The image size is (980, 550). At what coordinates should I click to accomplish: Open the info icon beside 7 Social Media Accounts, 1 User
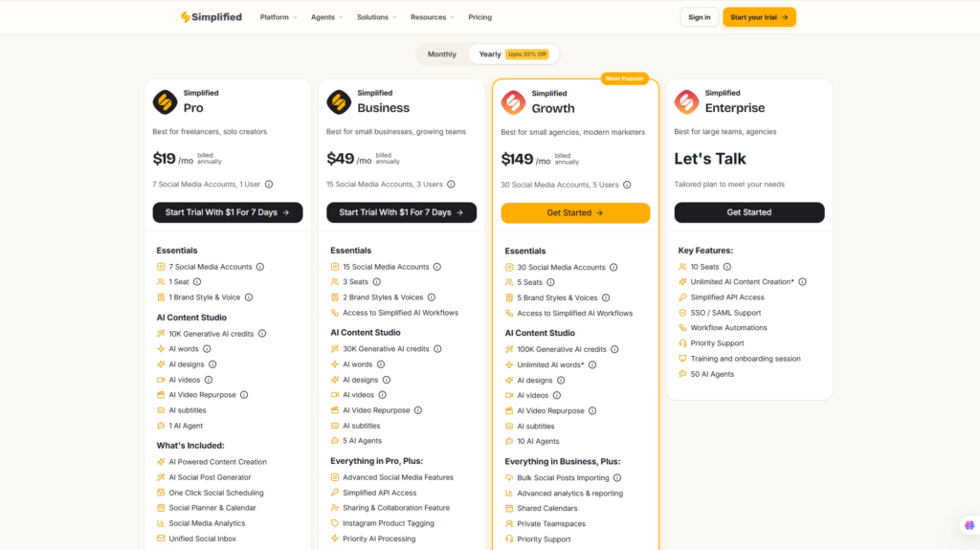coord(269,185)
